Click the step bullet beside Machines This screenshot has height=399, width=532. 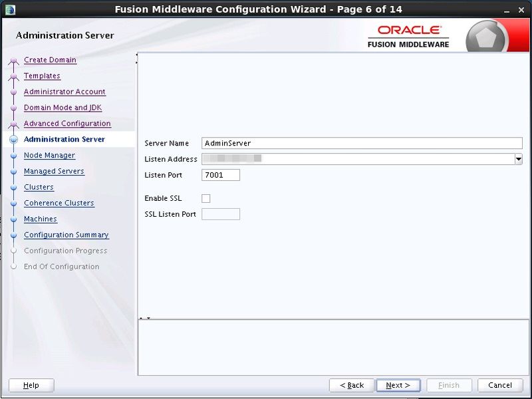13,219
